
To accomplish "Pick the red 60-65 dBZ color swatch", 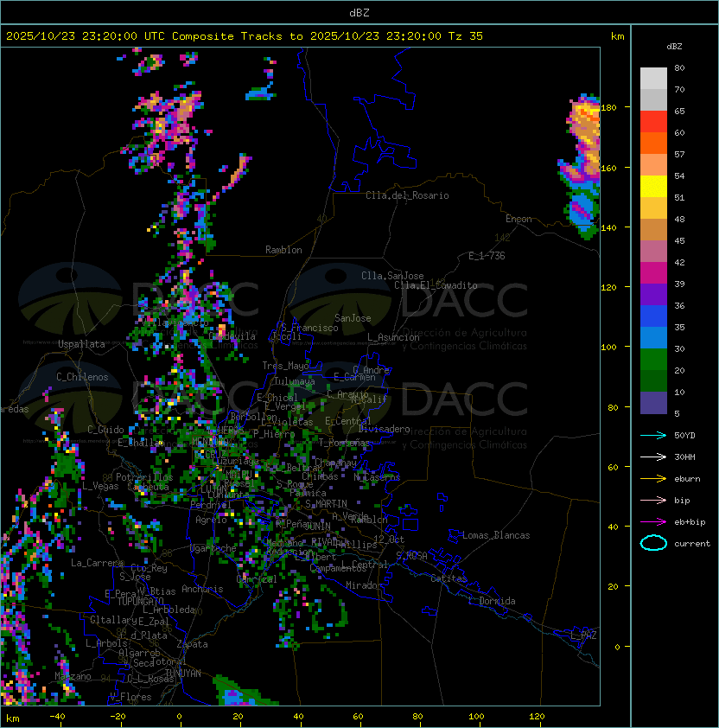I will point(653,122).
